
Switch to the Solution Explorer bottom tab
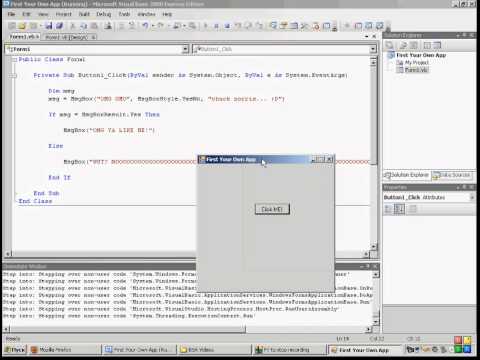(406, 175)
